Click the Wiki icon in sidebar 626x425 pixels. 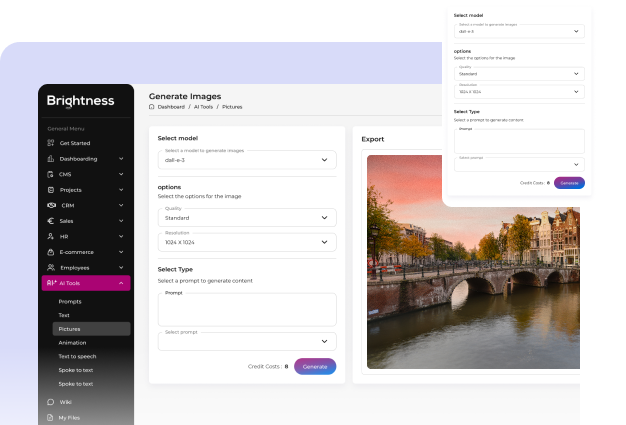click(x=51, y=402)
